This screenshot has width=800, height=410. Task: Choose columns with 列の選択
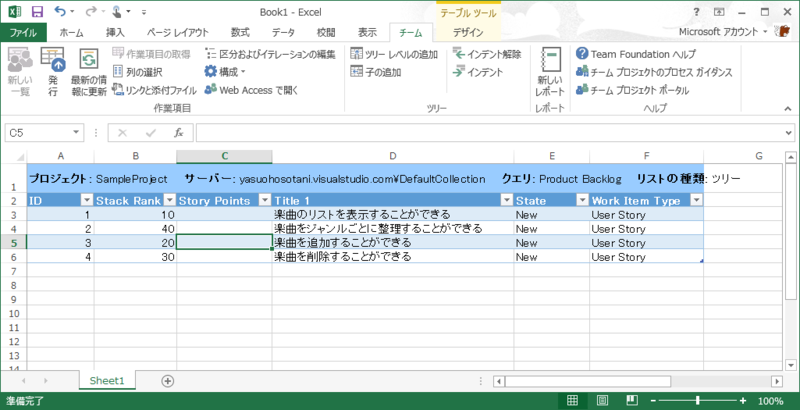(137, 72)
